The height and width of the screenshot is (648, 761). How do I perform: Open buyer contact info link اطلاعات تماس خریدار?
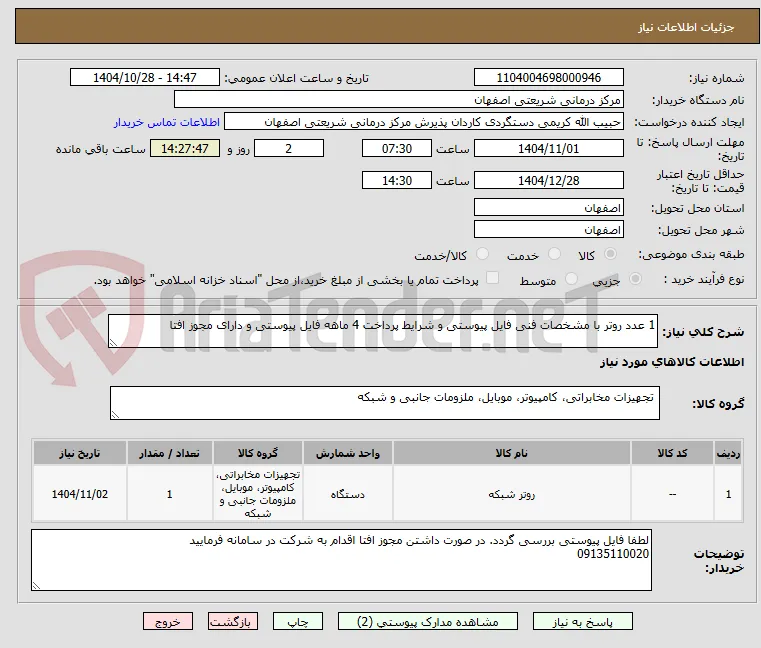167,122
